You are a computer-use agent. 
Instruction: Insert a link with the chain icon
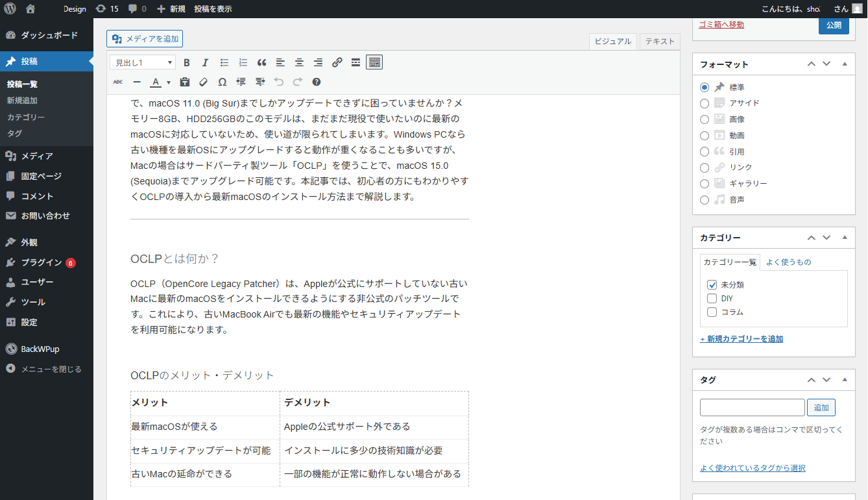tap(337, 62)
